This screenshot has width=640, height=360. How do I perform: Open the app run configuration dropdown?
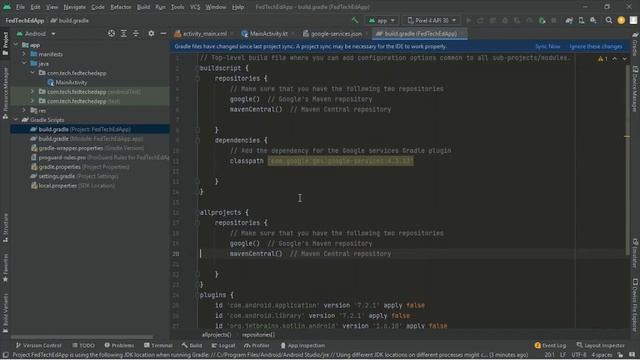382,20
